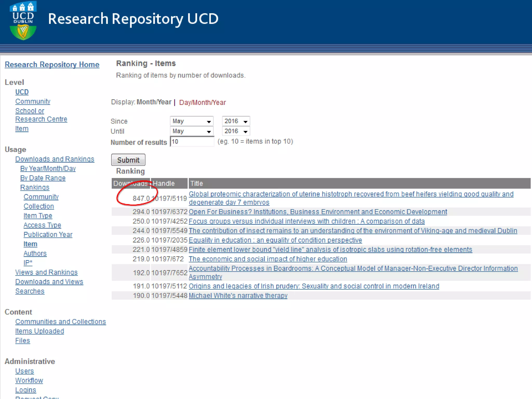Open the Publication Year ranking link
The width and height of the screenshot is (532, 399).
pos(48,234)
